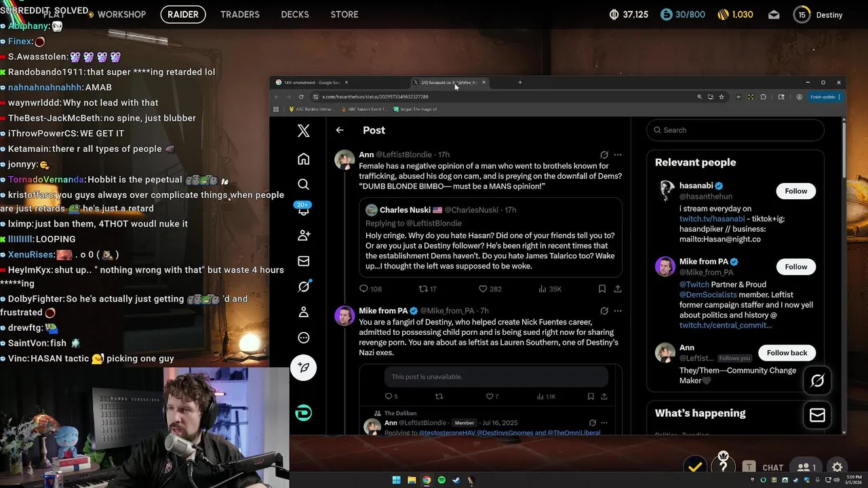The image size is (868, 488).
Task: Click the game help question-mark icon
Action: (x=724, y=465)
